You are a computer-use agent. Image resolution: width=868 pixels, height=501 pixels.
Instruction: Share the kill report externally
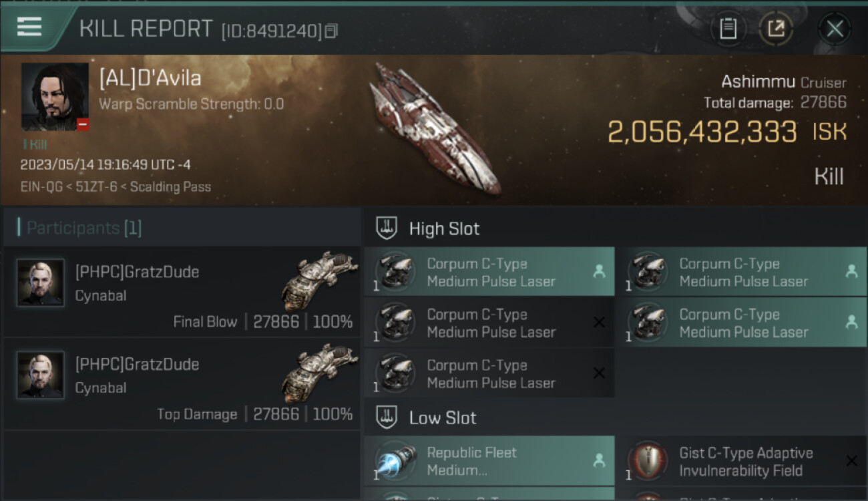[x=775, y=29]
